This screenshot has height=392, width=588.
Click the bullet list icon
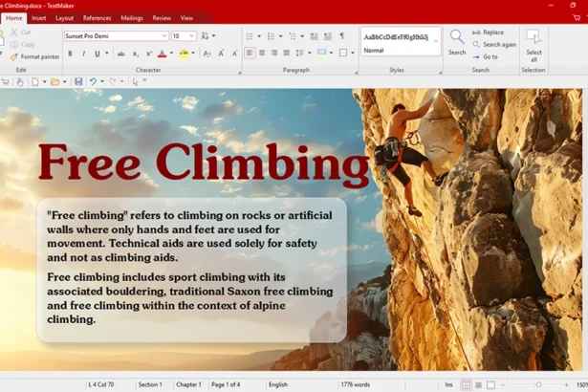pyautogui.click(x=250, y=36)
